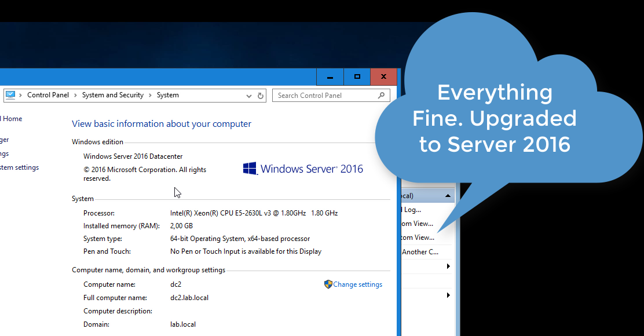The height and width of the screenshot is (336, 644).
Task: Go to System and Security breadcrumb
Action: tap(113, 95)
